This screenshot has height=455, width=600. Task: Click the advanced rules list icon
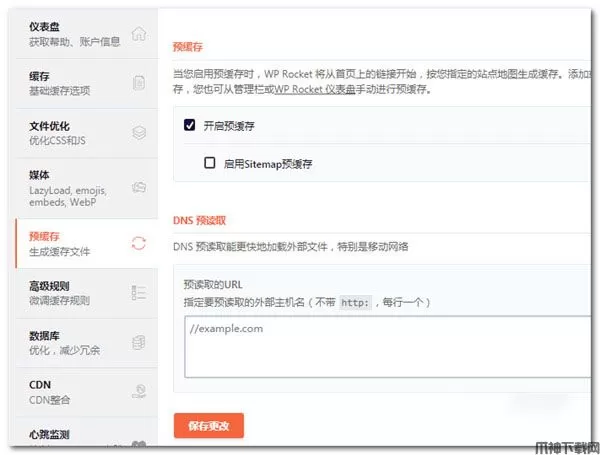pos(139,292)
